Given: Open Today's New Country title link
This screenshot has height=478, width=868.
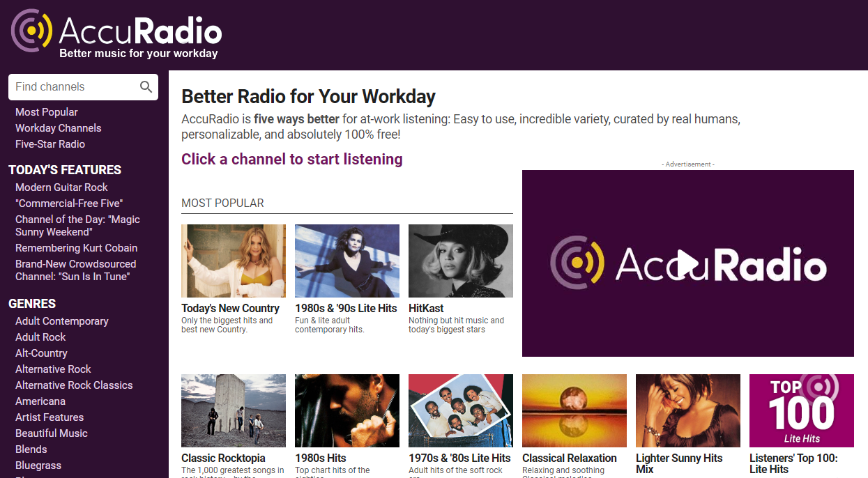Looking at the screenshot, I should pos(230,308).
